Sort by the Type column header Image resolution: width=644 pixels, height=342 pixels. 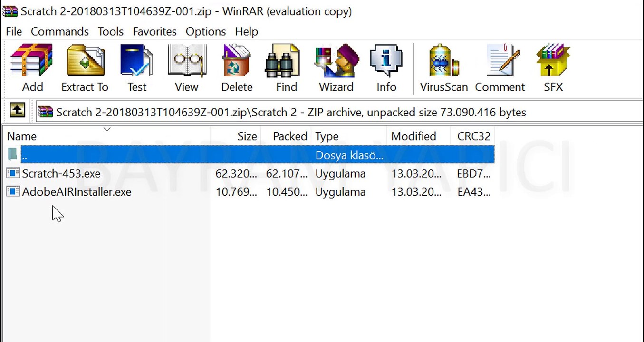(349, 136)
